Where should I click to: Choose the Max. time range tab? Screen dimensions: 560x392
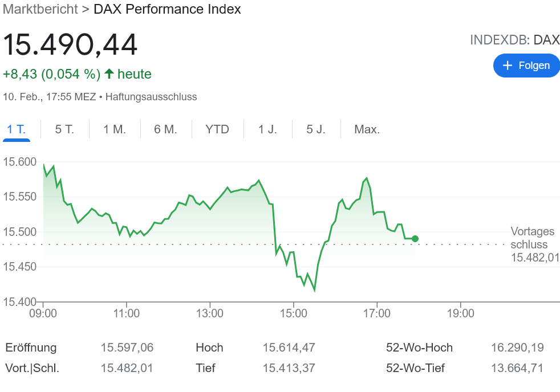(367, 129)
